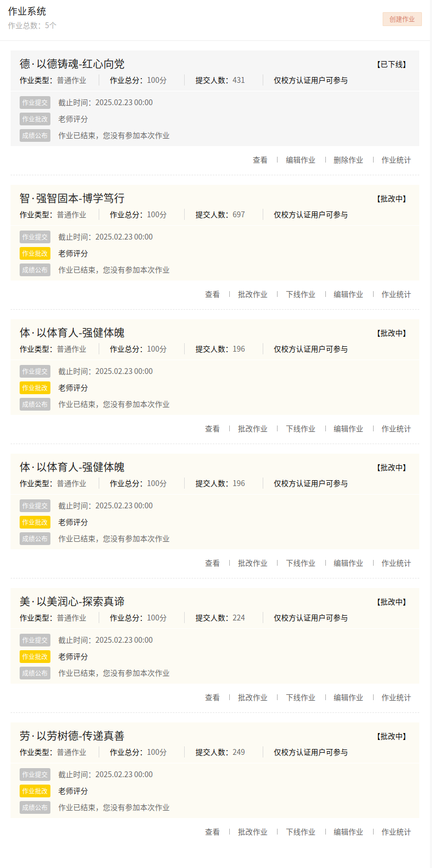This screenshot has width=432, height=868.
Task: Open 作业统计 for 美·以美润心-探索真谛
Action: (x=396, y=697)
